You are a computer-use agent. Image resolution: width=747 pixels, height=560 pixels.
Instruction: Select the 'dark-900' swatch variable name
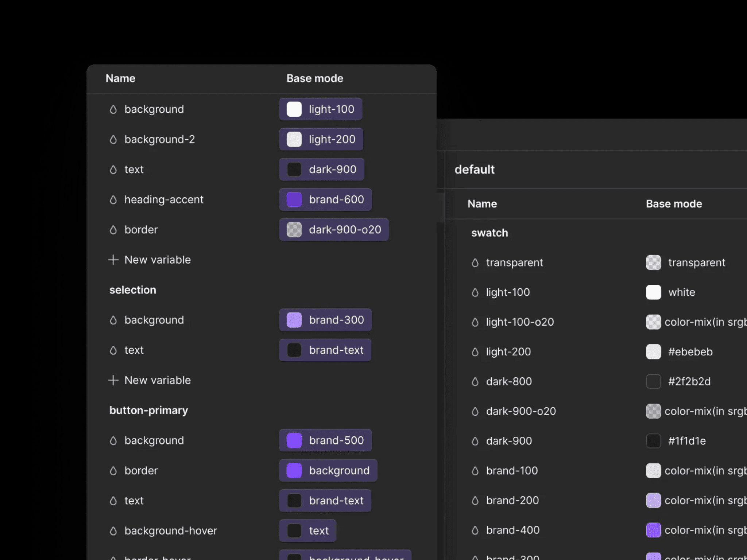point(509,441)
